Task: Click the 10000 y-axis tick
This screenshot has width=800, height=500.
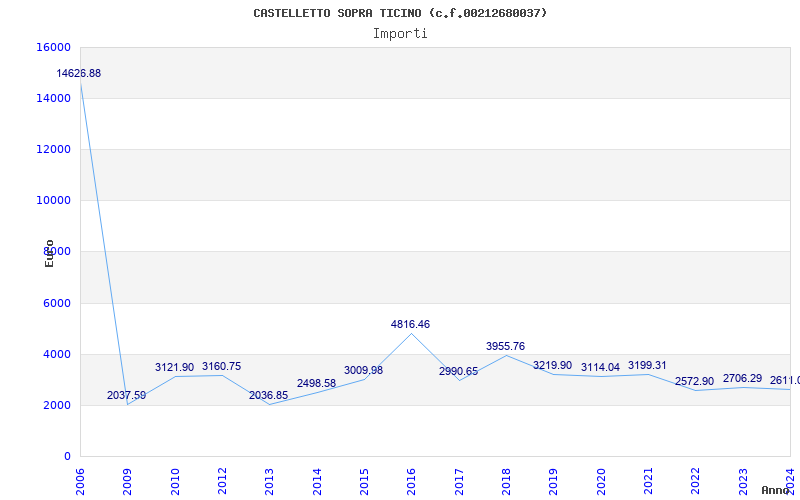Action: pos(54,200)
